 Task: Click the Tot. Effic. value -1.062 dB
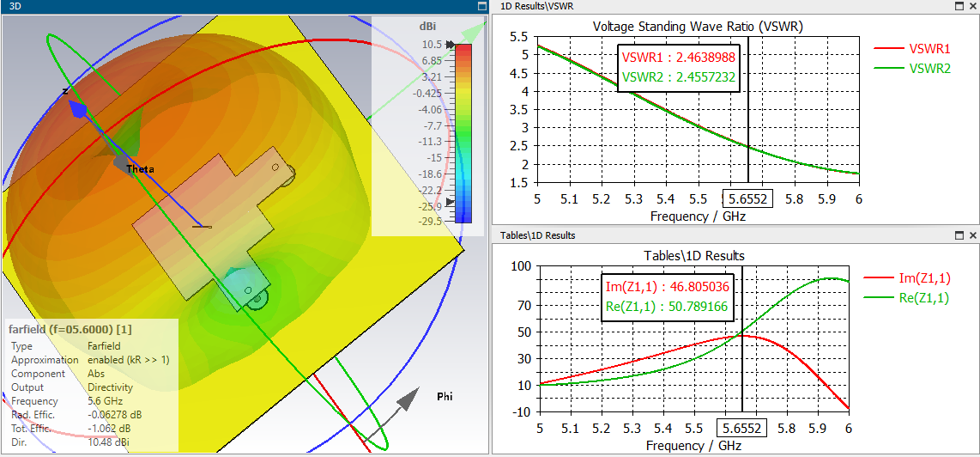coord(109,428)
